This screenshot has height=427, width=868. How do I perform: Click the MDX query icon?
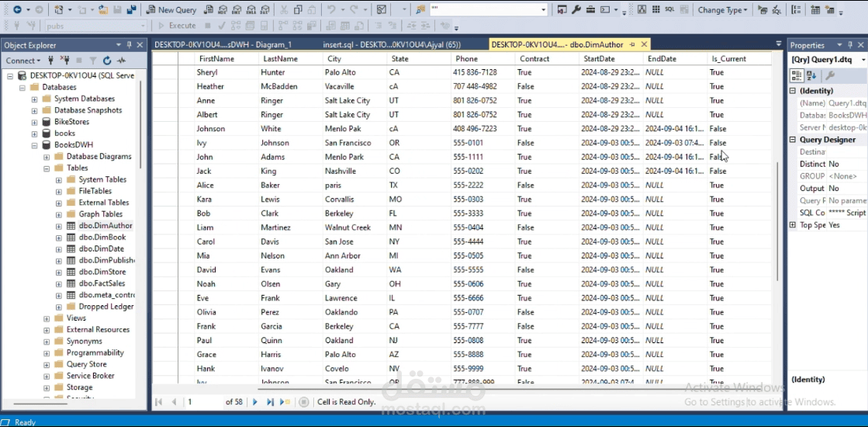coord(222,10)
